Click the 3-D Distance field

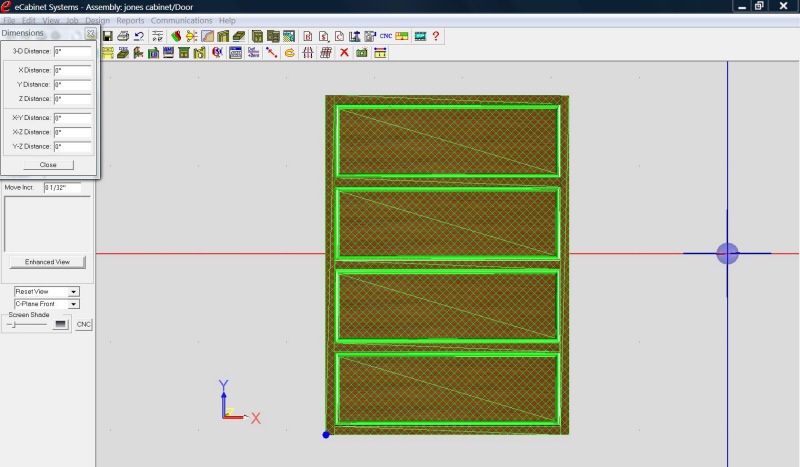pos(72,51)
